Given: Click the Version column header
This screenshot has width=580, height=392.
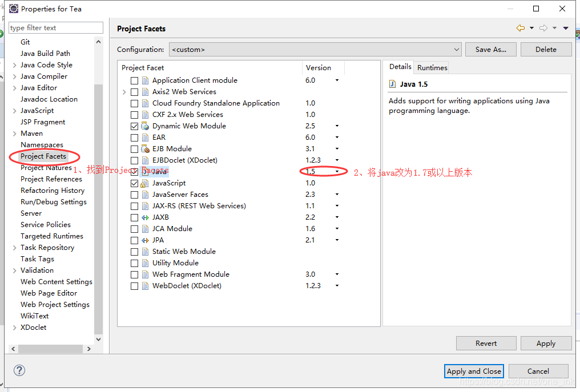Looking at the screenshot, I should pos(323,68).
